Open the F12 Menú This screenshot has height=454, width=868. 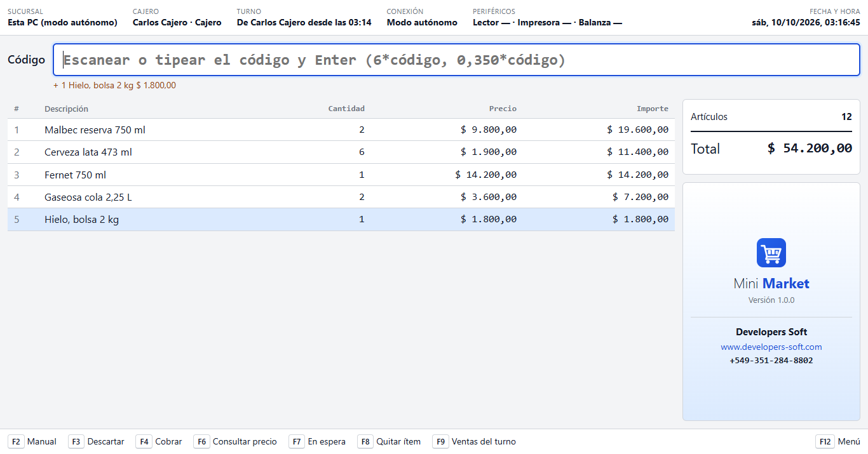point(837,441)
